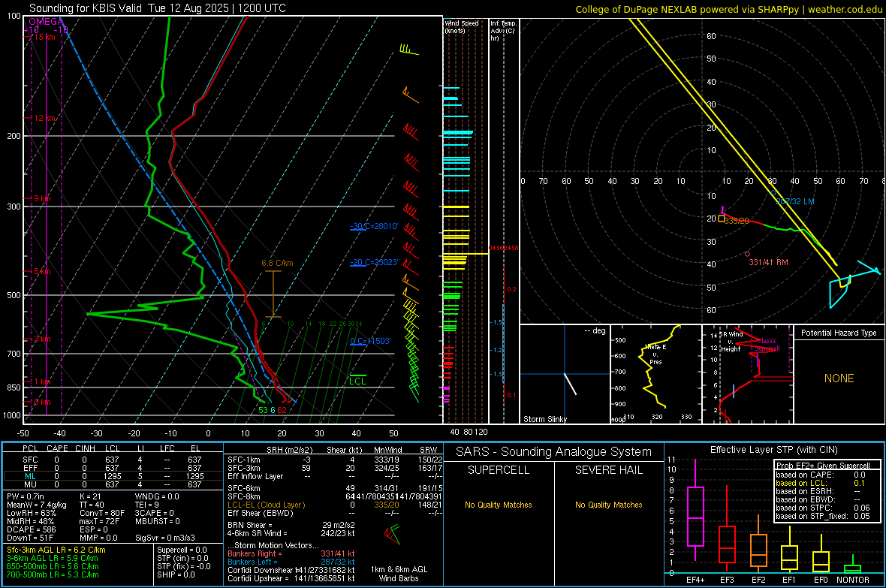Select the MU parcel row
886x588 pixels.
point(113,484)
